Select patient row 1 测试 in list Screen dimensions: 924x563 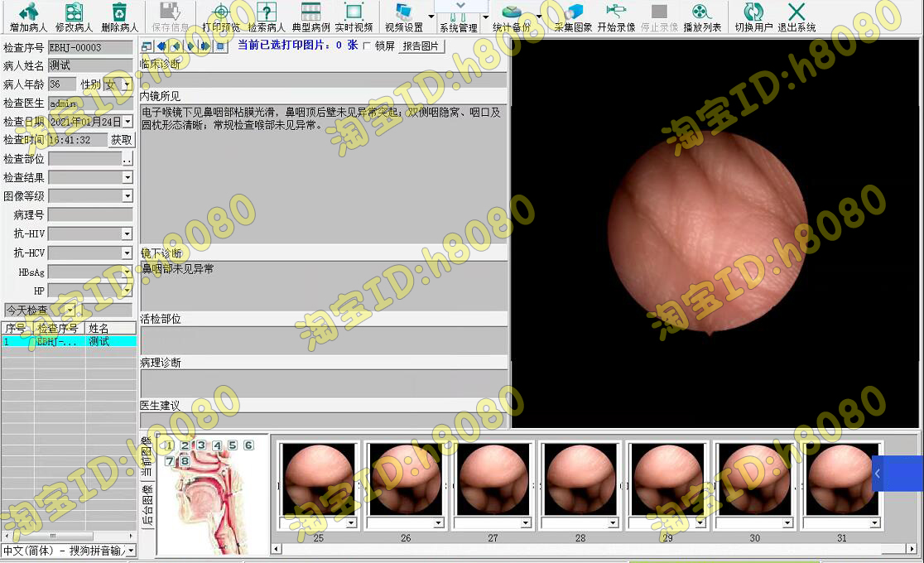coord(69,341)
